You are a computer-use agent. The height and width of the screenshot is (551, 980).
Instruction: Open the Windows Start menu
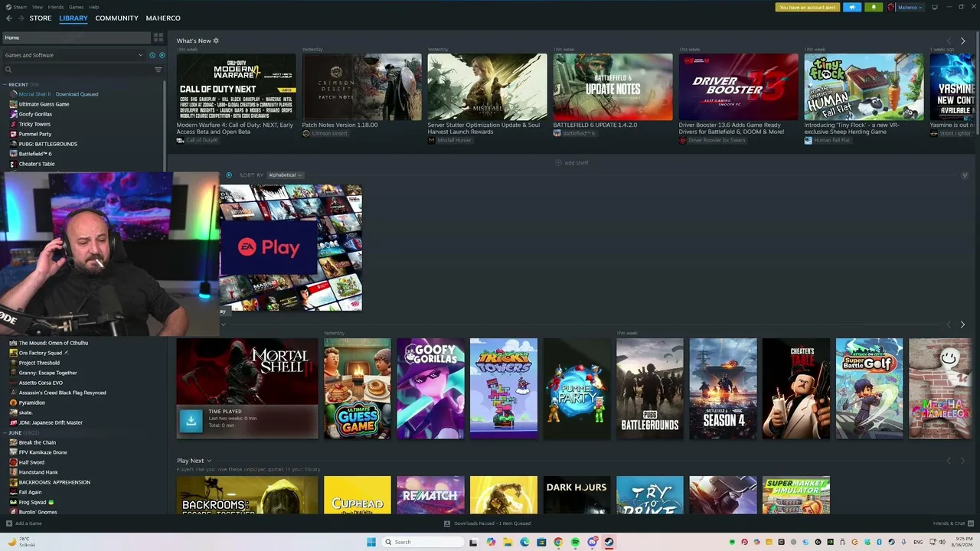point(371,542)
